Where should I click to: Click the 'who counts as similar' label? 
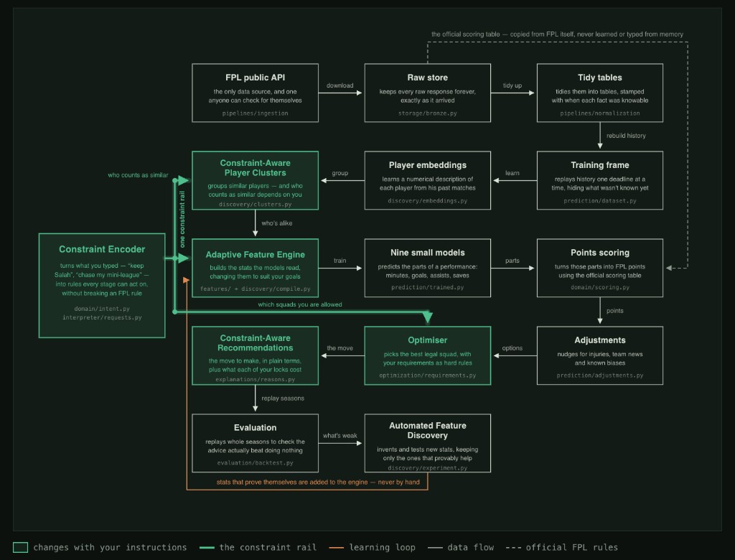pos(138,175)
